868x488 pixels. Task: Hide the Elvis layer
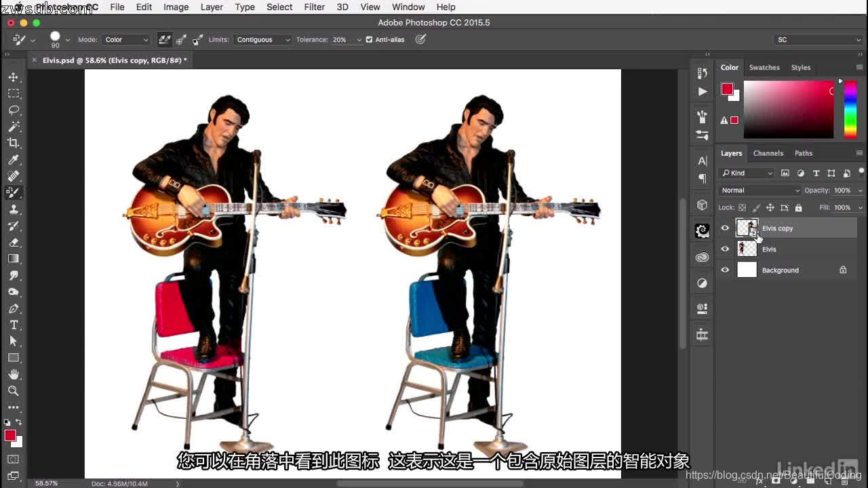point(725,249)
